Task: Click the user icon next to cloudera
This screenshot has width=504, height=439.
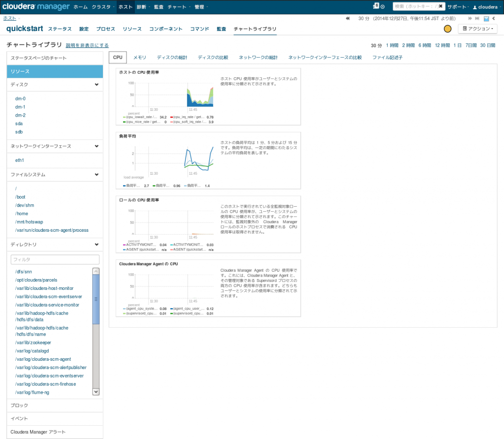Action: click(475, 7)
